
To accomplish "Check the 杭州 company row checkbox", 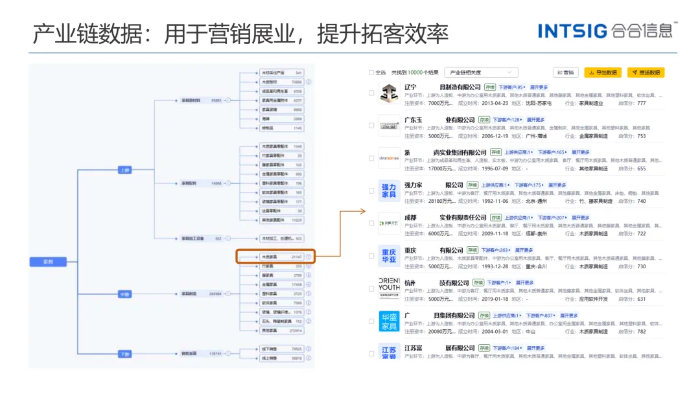I will (371, 289).
